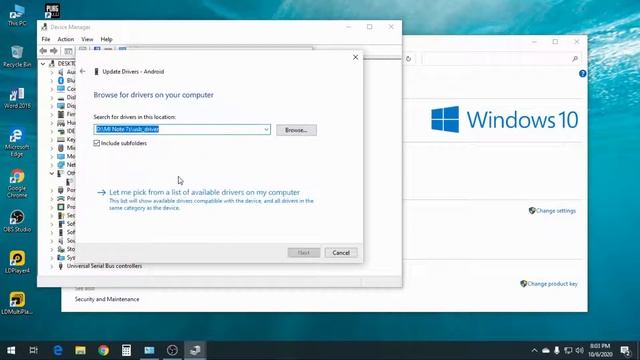640x360 pixels.
Task: Expand the Audio inputs category arrow
Action: (x=52, y=72)
